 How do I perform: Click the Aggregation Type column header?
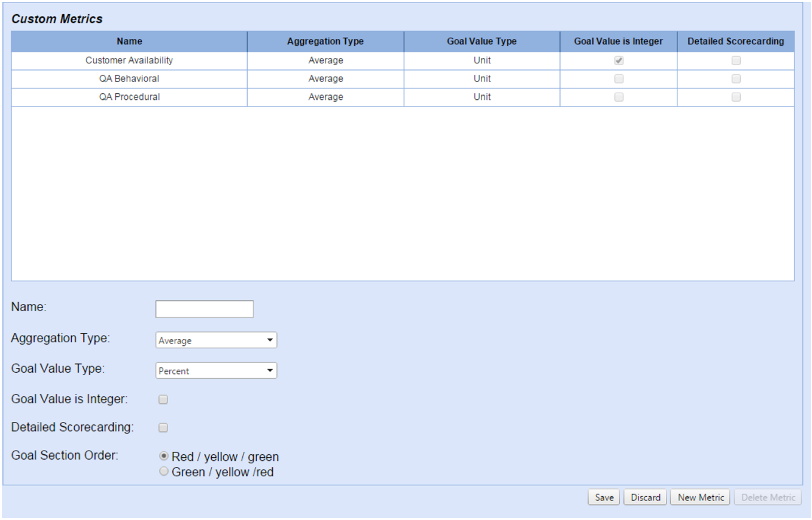click(325, 41)
